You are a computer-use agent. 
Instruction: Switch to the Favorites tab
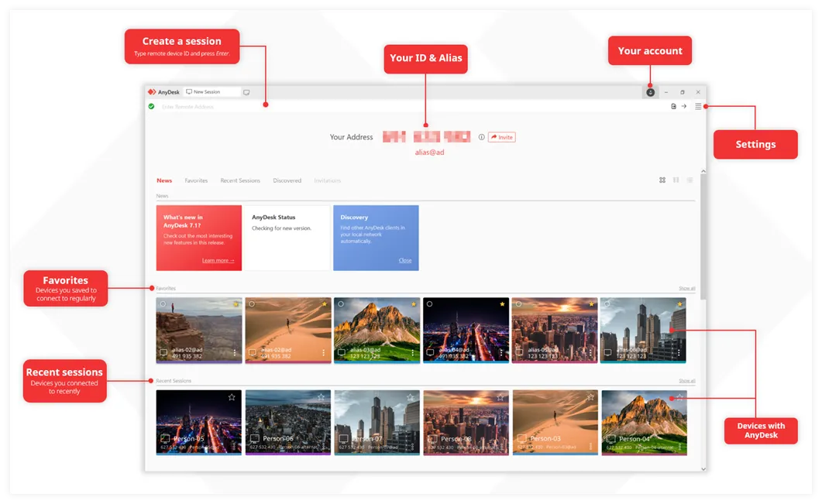[196, 180]
